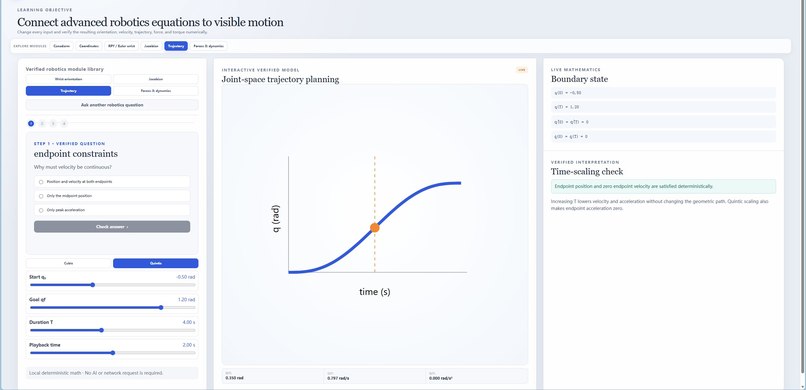The height and width of the screenshot is (390, 806).
Task: Click the green endpoint satisfied message
Action: click(x=663, y=186)
